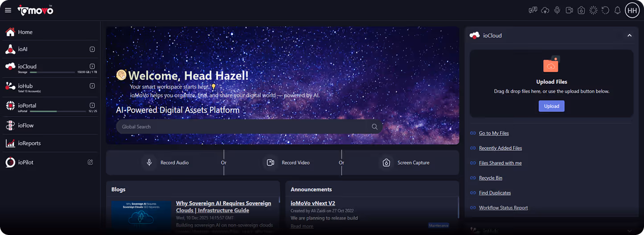Click the video camera icon in top bar
The height and width of the screenshot is (235, 644).
569,10
